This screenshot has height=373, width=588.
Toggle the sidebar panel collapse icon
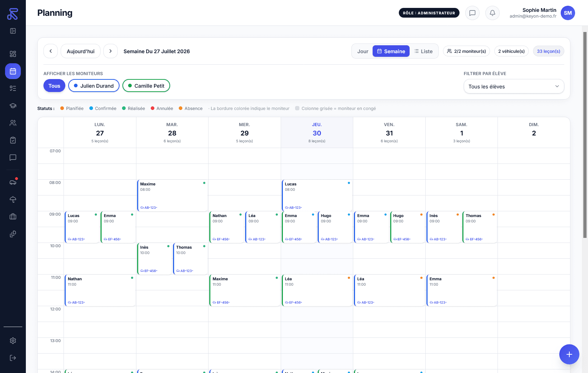[x=13, y=31]
